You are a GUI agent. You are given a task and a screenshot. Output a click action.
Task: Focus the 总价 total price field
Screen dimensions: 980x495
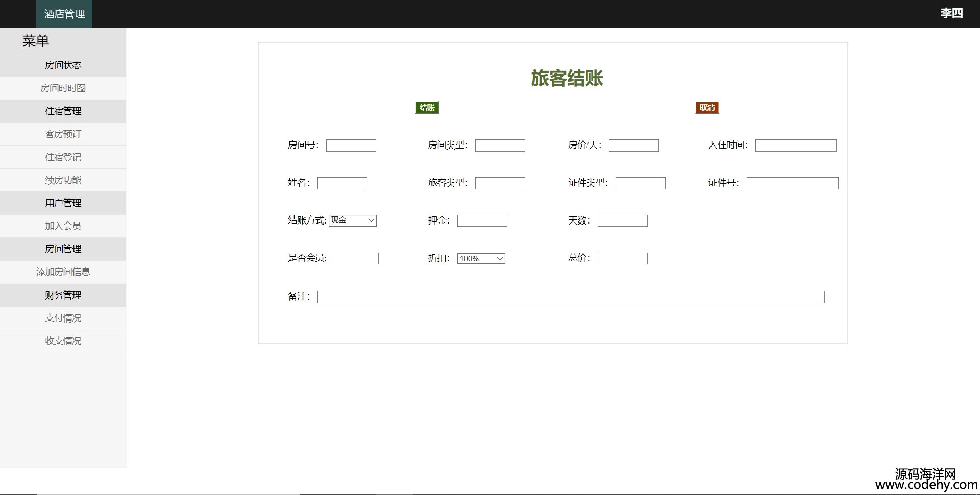tap(622, 259)
